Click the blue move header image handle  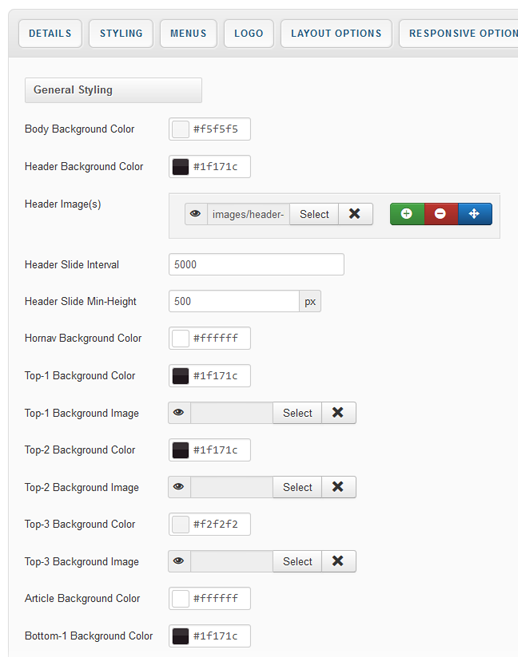tap(475, 214)
